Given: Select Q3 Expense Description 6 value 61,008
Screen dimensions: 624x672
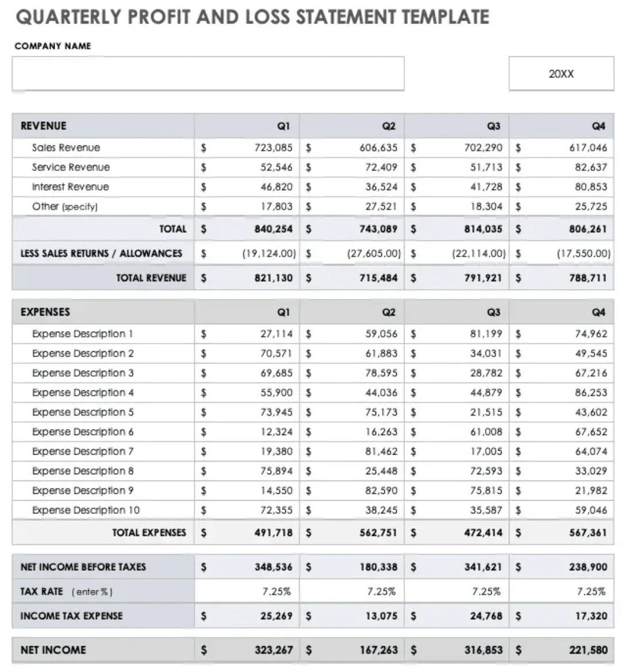Looking at the screenshot, I should [x=457, y=432].
